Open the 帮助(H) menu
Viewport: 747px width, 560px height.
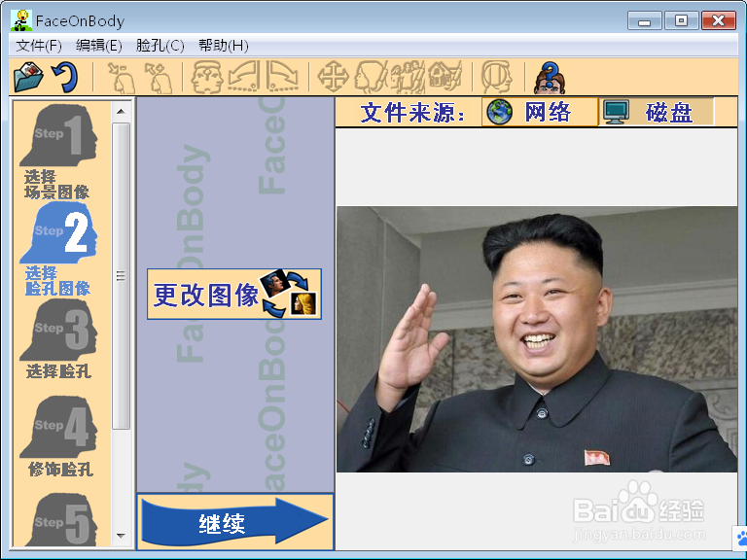[223, 46]
